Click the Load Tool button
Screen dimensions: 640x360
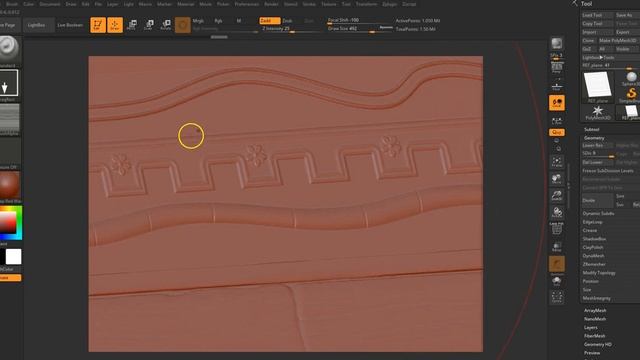(x=597, y=15)
